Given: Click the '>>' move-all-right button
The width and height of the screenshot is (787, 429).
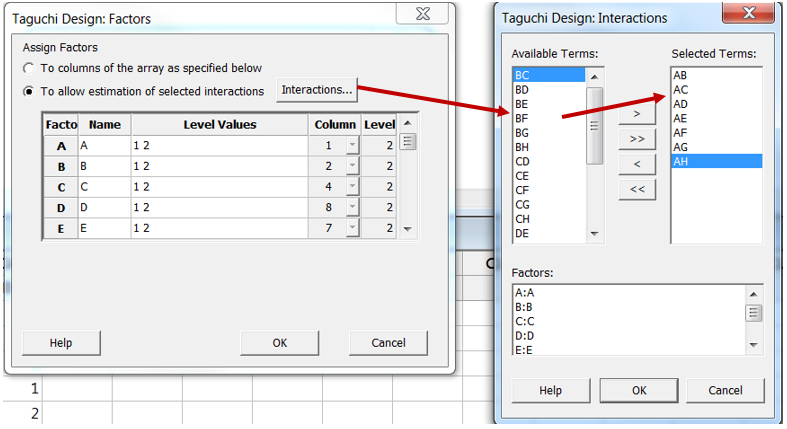Looking at the screenshot, I should (x=637, y=139).
